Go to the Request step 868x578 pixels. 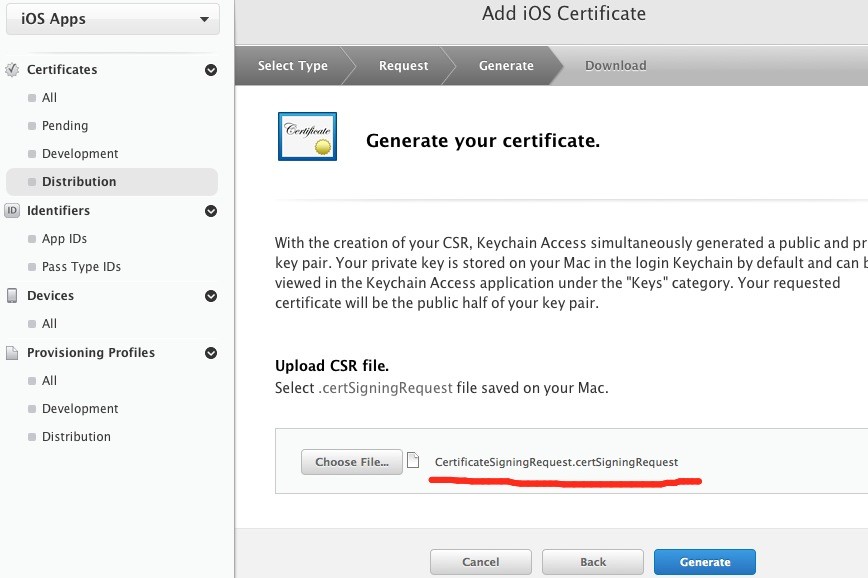[x=404, y=65]
